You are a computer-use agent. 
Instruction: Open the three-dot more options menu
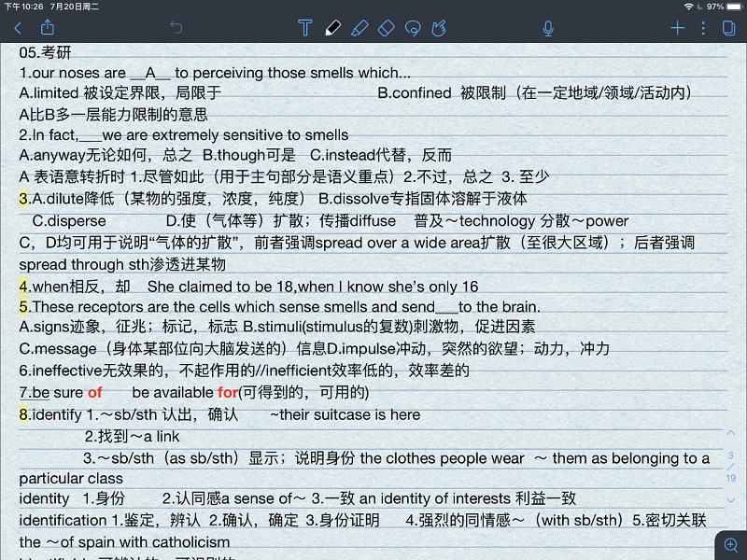pyautogui.click(x=703, y=28)
